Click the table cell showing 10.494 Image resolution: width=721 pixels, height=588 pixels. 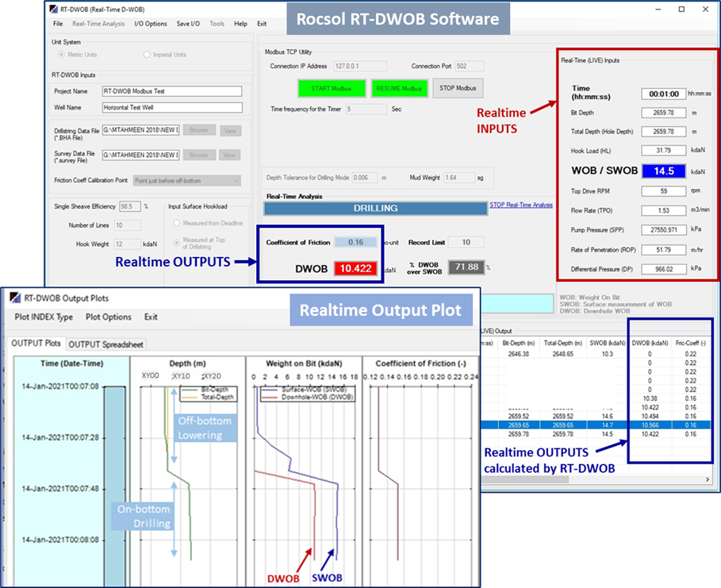650,417
